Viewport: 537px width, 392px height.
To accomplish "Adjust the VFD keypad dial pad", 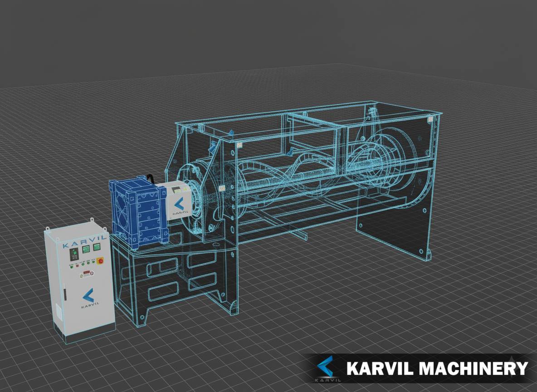I will [74, 258].
